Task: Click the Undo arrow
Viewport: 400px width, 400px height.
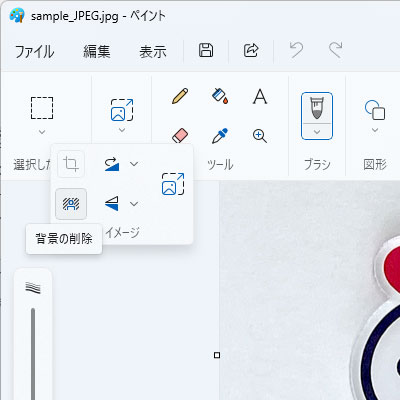Action: point(296,50)
